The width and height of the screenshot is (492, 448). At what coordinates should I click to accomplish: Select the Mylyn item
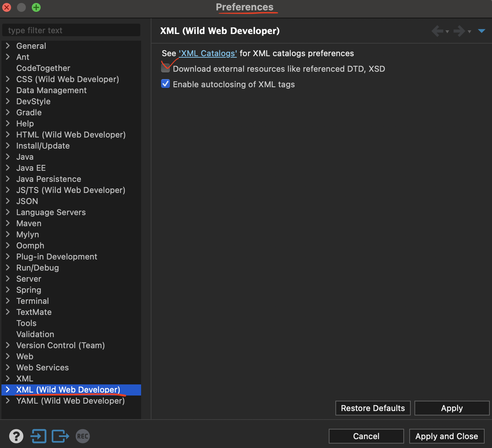(28, 234)
